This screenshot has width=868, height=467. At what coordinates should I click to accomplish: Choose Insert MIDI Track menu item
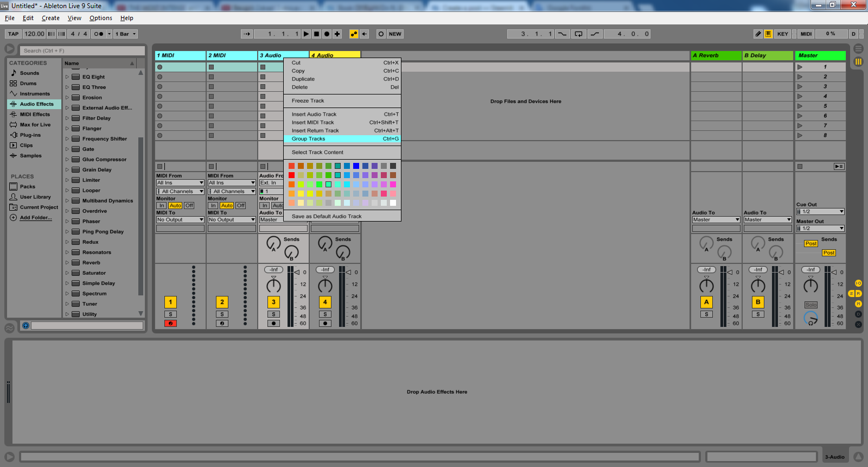tap(342, 123)
